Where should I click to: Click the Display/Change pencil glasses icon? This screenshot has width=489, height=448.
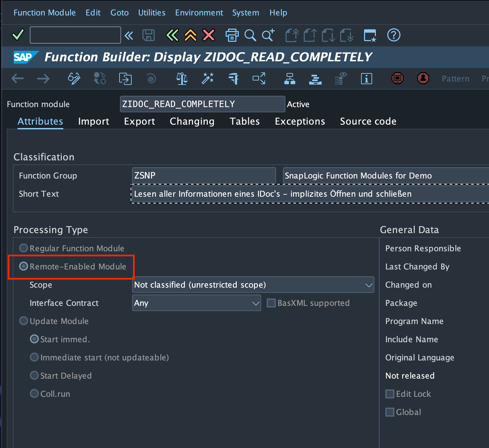74,78
